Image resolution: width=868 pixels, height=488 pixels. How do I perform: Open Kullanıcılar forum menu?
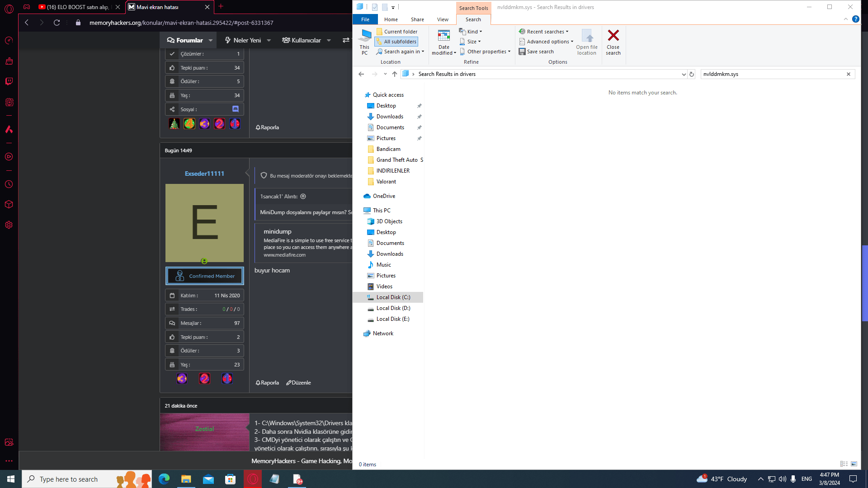point(306,40)
